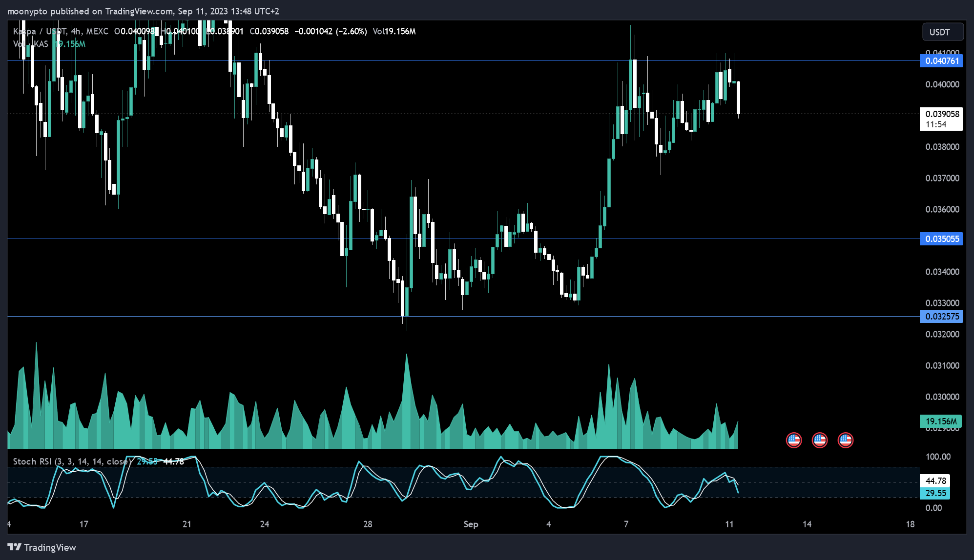Click the 18 date on the time axis
This screenshot has height=560, width=974.
(910, 524)
